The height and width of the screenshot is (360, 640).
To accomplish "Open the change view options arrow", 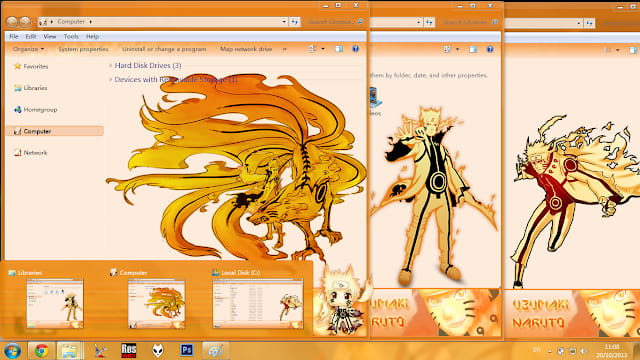I will (x=323, y=49).
